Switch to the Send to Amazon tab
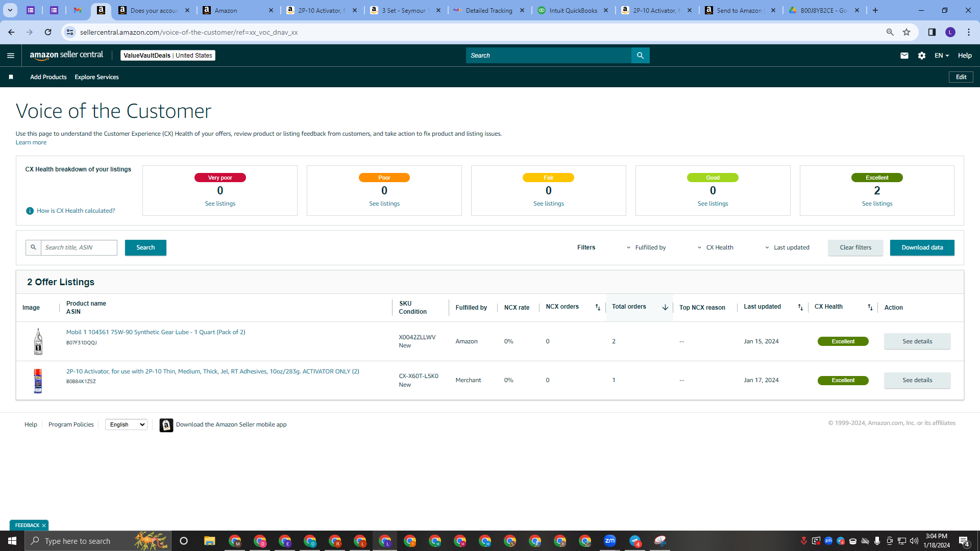 [741, 10]
